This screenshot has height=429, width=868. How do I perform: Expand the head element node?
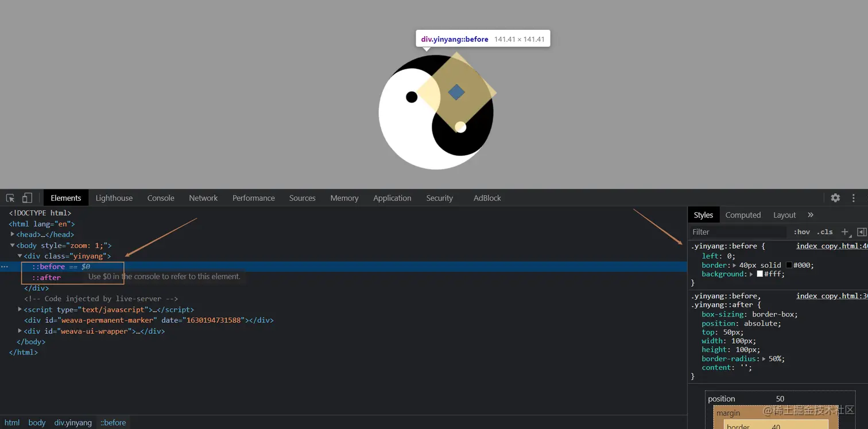tap(13, 234)
